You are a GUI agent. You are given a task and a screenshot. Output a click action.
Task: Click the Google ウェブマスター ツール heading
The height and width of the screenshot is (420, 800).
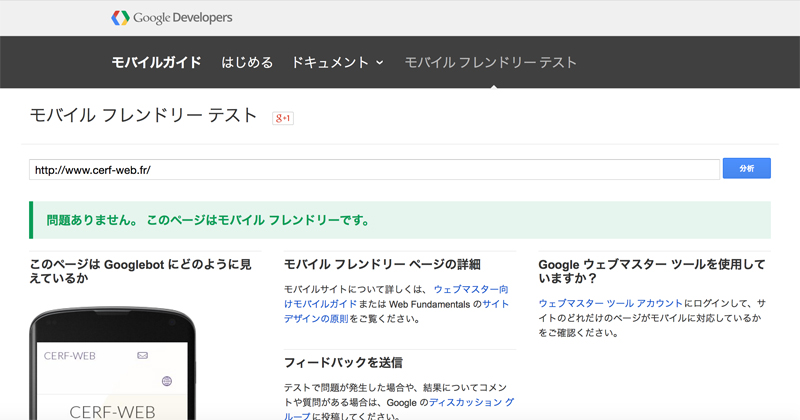[652, 271]
